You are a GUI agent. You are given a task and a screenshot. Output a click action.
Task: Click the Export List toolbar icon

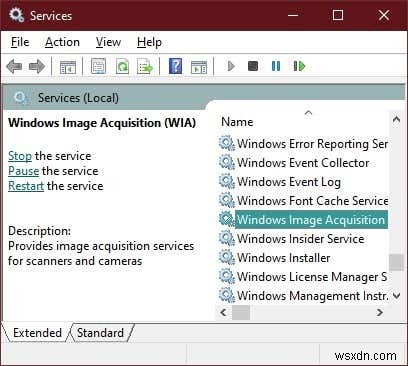pyautogui.click(x=145, y=66)
